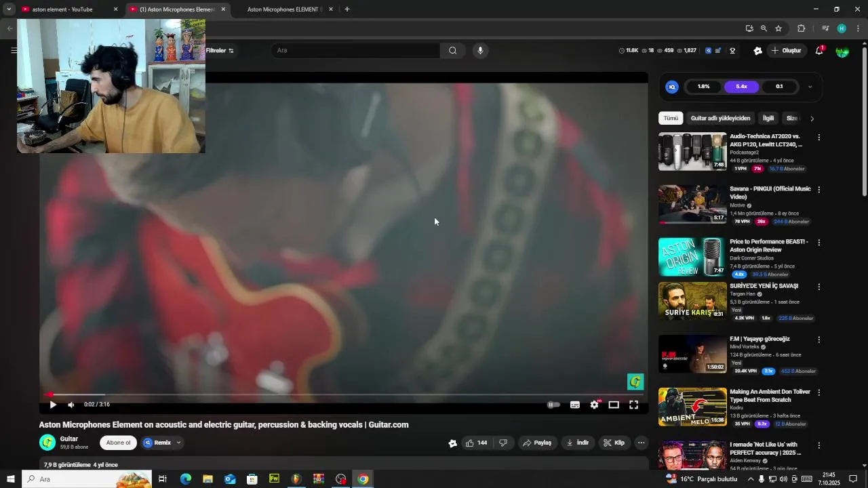Viewport: 868px width, 488px height.
Task: Open Microsoft Edge from taskbar
Action: point(185,479)
